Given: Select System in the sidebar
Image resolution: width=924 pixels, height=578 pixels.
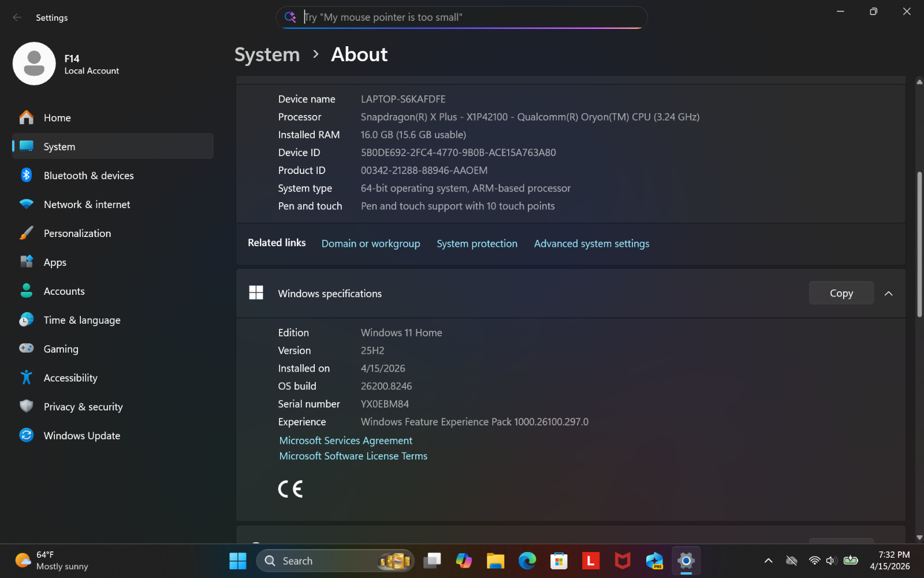Looking at the screenshot, I should click(113, 146).
